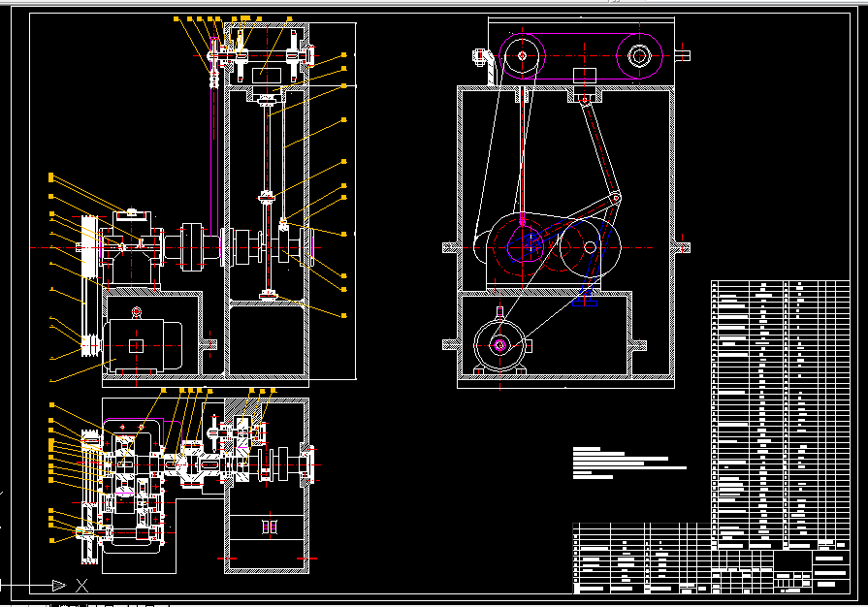Click the title block at the sheet corner
Image resolution: width=868 pixels, height=607 pixels.
(x=780, y=571)
